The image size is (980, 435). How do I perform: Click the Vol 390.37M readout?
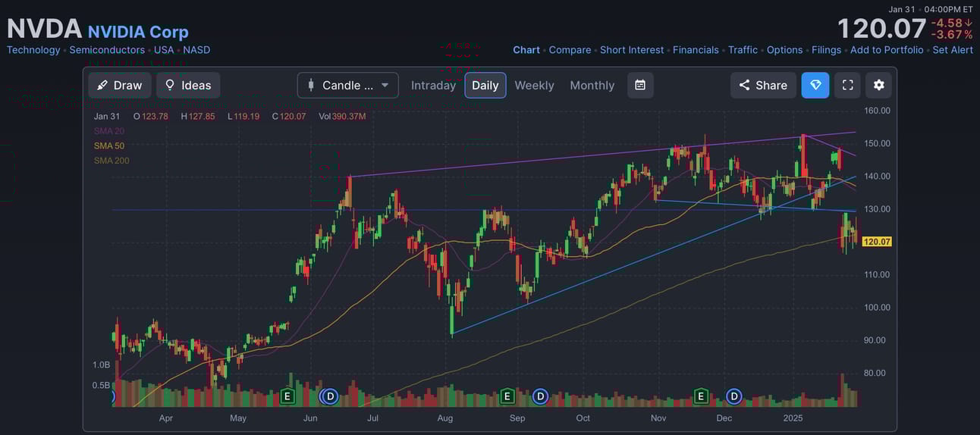[x=342, y=116]
